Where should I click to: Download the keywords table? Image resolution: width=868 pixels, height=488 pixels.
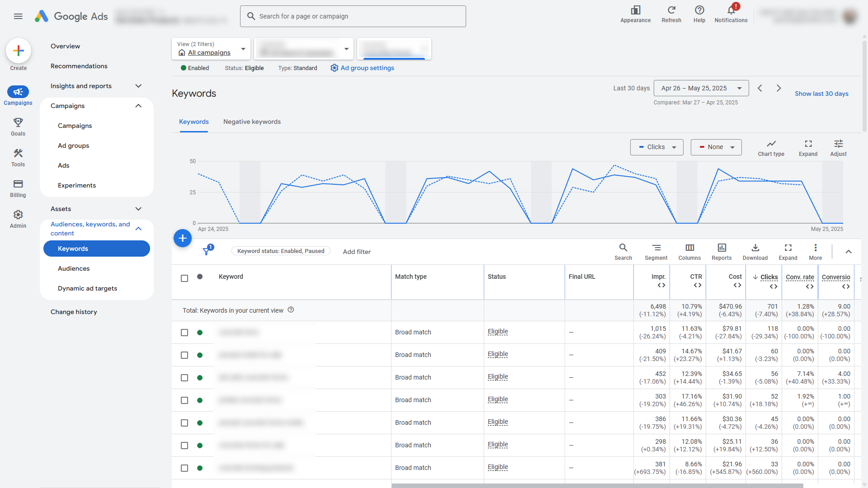click(x=755, y=252)
